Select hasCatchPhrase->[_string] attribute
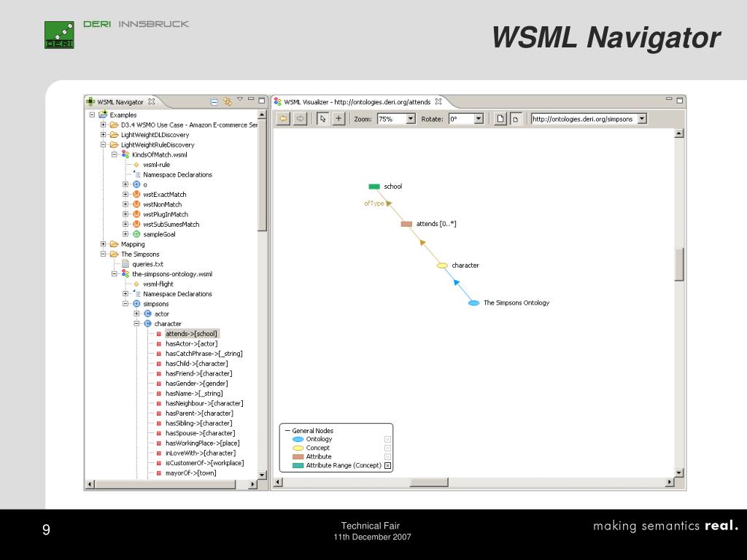 (x=204, y=354)
